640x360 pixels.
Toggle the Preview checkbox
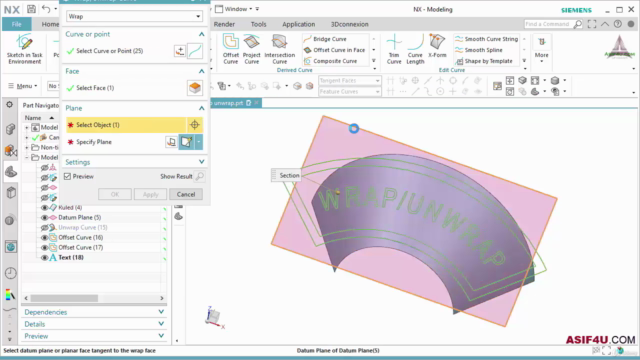click(67, 176)
